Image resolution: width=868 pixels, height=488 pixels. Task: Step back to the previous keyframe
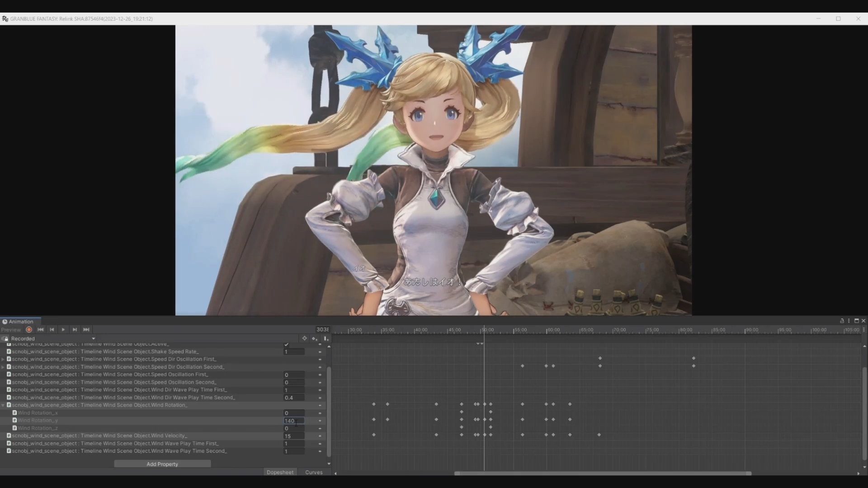point(52,330)
